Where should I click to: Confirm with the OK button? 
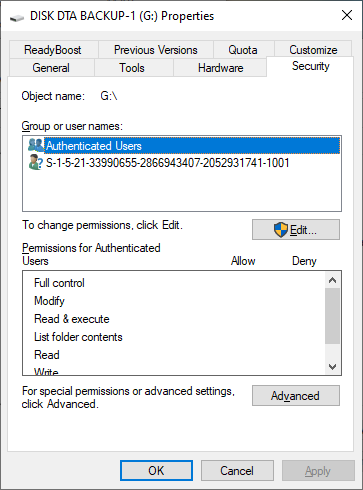click(x=156, y=471)
